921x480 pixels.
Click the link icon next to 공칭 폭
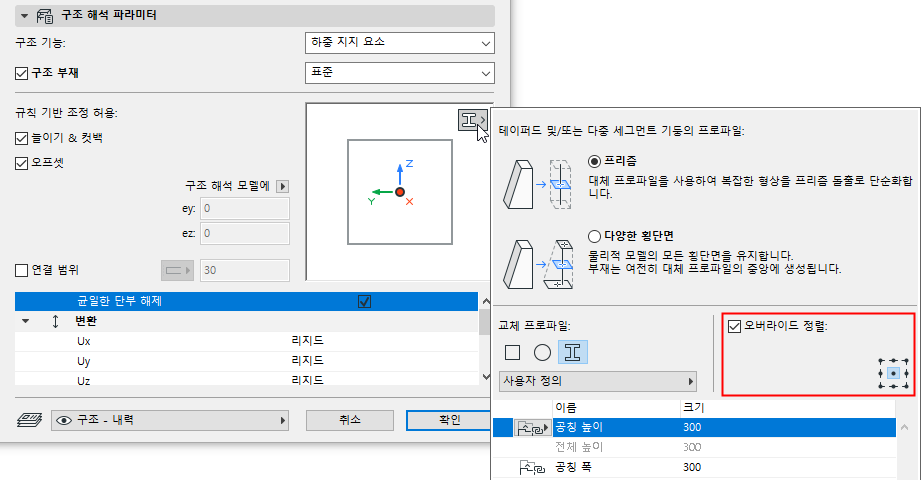click(532, 468)
